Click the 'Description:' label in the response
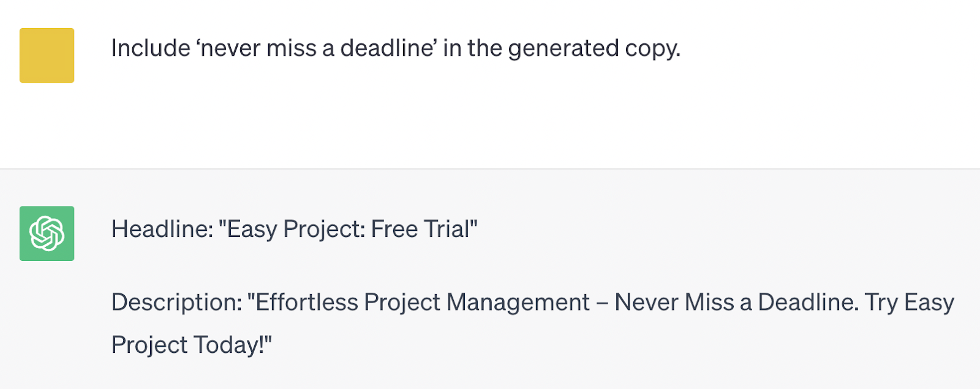The image size is (980, 389). [x=176, y=303]
